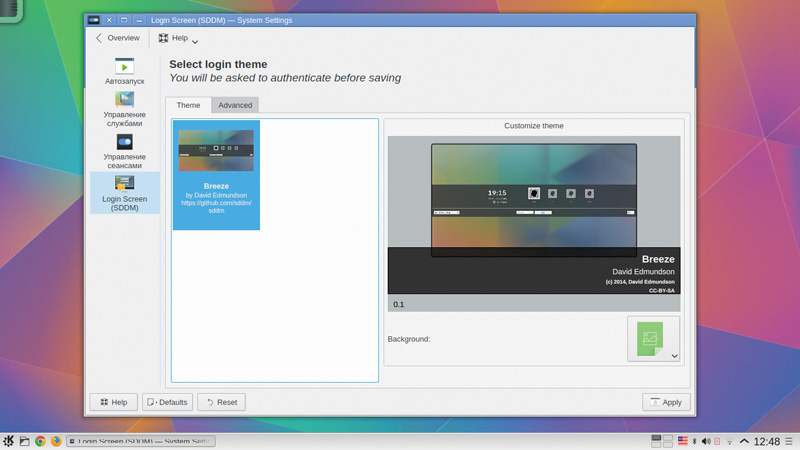Apply the login theme changes
800x450 pixels.
pos(666,402)
